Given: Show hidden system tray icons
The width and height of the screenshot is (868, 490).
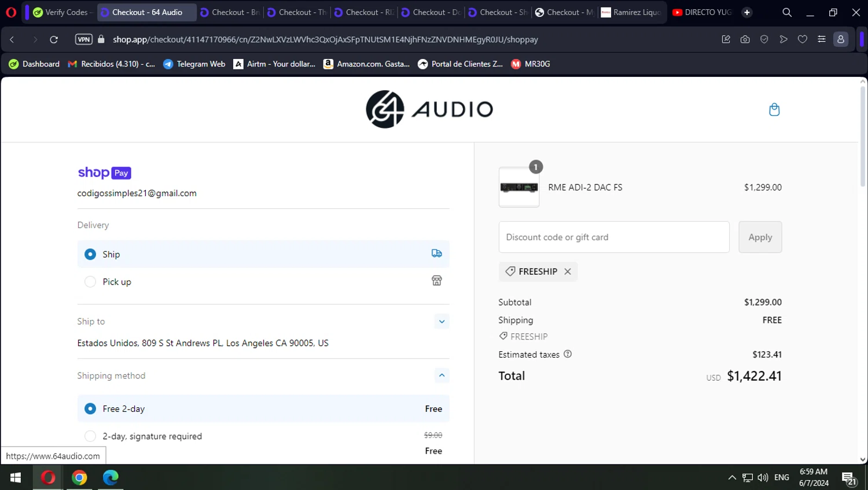Looking at the screenshot, I should point(732,477).
